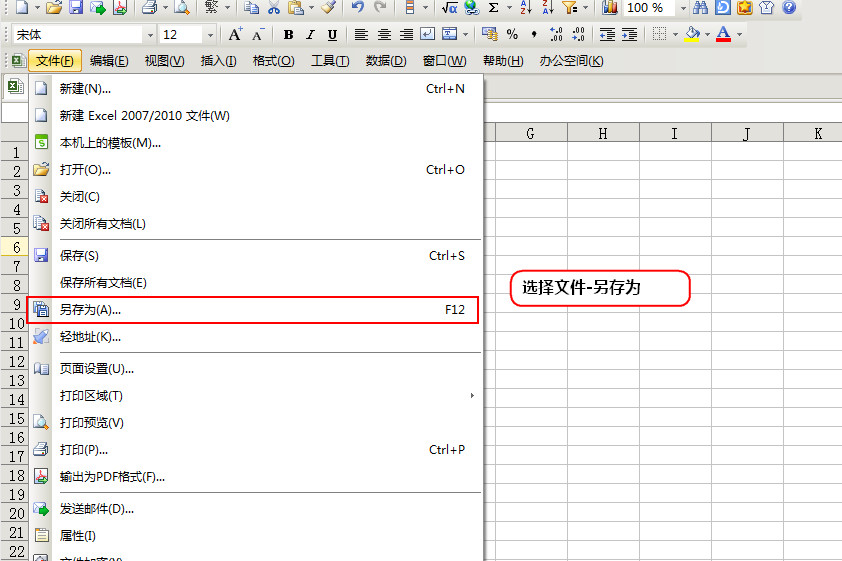Select column H header
The height and width of the screenshot is (561, 842).
[x=603, y=134]
